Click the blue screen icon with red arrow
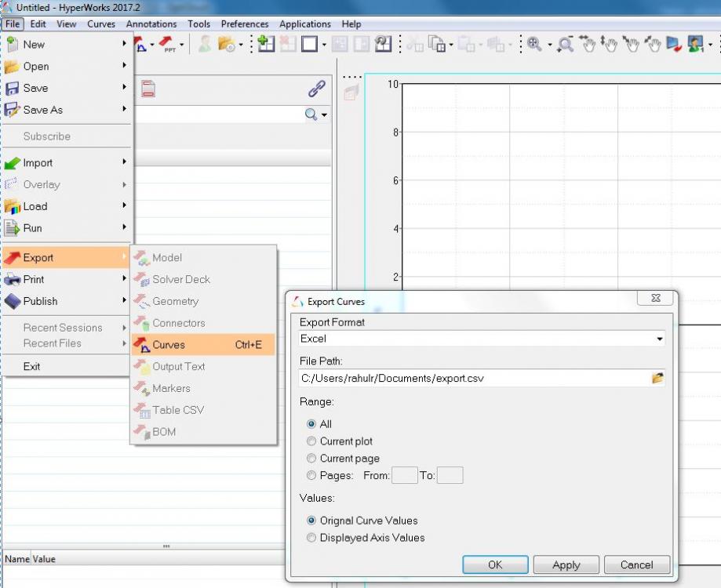The width and height of the screenshot is (721, 588). click(674, 44)
